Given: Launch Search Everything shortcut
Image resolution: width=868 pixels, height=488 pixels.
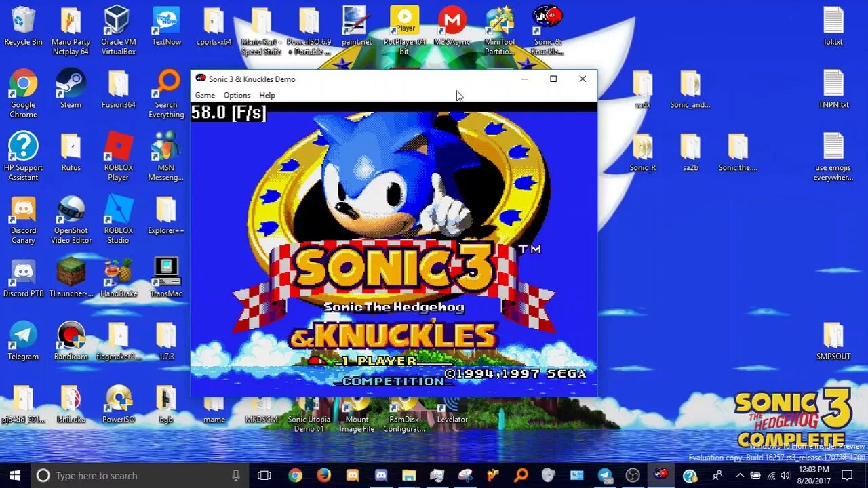Looking at the screenshot, I should coord(166,94).
